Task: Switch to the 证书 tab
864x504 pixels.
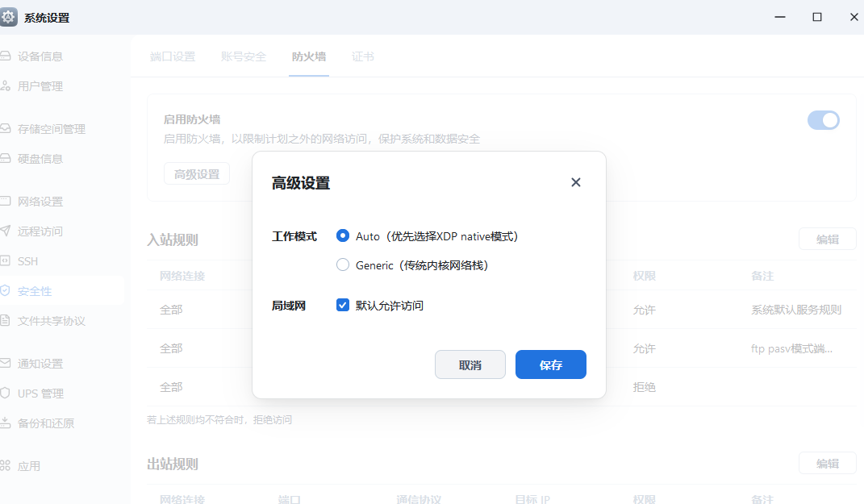Action: pyautogui.click(x=363, y=56)
